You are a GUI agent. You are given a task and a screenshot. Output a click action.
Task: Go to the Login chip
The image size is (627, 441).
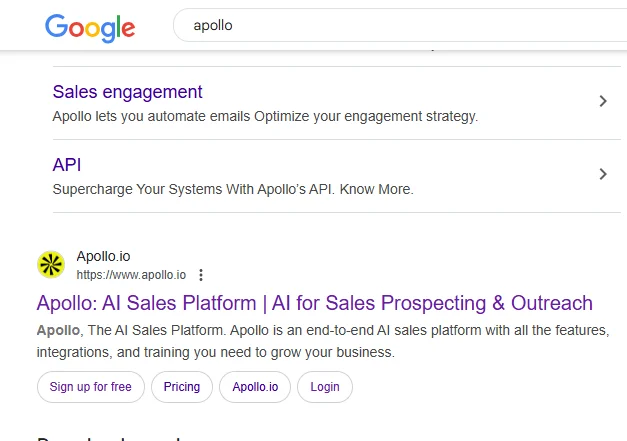[325, 387]
